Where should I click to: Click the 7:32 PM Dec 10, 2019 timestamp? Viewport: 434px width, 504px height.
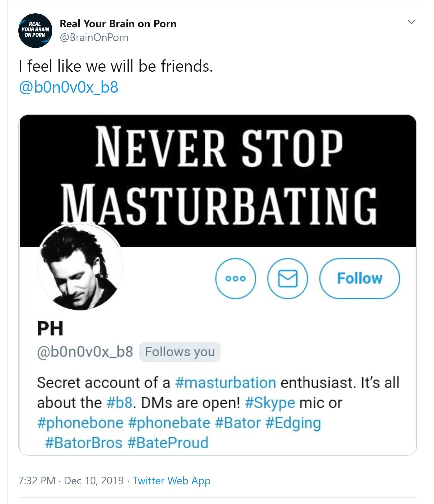click(x=71, y=481)
